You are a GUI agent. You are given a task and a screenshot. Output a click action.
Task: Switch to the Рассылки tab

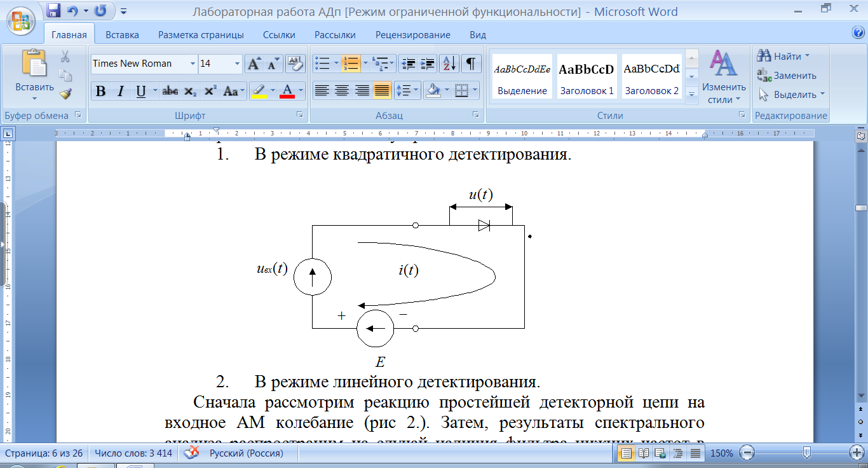click(336, 35)
